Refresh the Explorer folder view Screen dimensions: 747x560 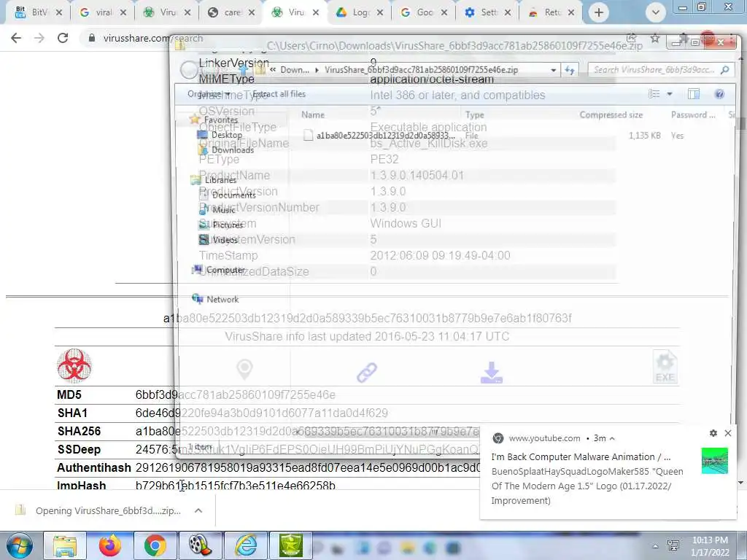tap(570, 70)
